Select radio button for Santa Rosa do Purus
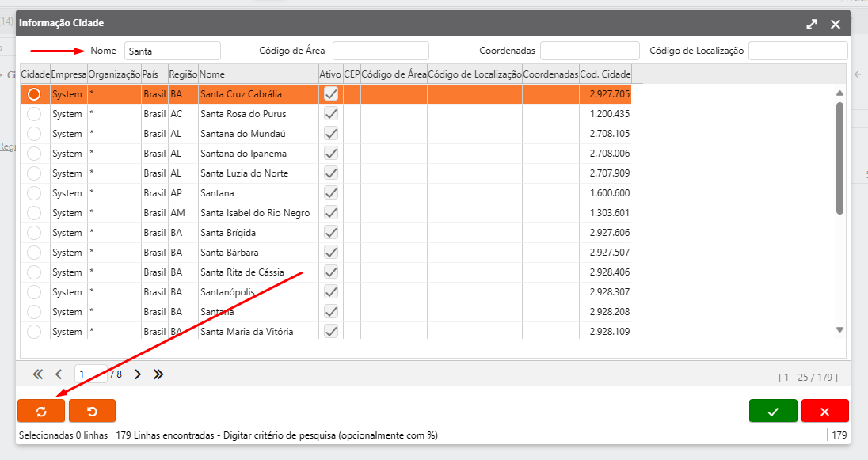The width and height of the screenshot is (868, 460). 34,114
